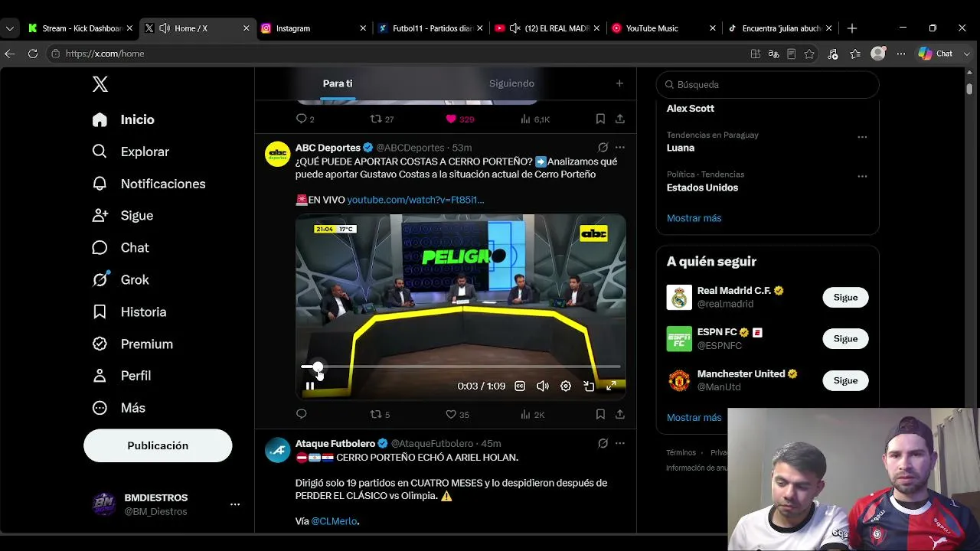
Task: Switch to the Stream - Kick Dashboard tab
Action: (x=80, y=28)
